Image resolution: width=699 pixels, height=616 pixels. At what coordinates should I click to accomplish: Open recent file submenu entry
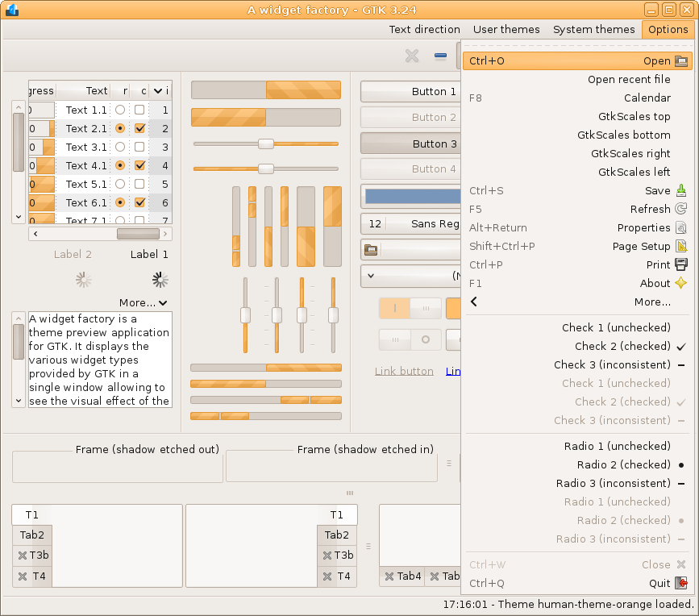[577, 79]
